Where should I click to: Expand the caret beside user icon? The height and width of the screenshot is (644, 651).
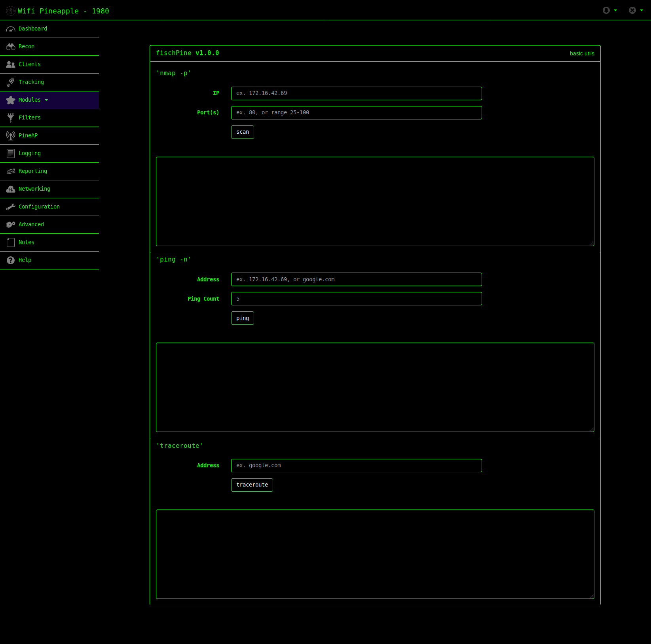point(615,10)
